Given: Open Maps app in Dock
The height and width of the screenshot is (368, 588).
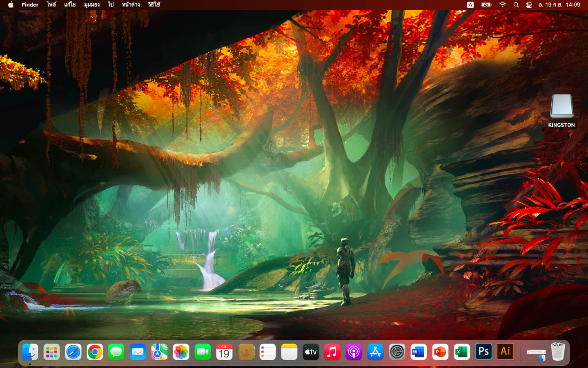Looking at the screenshot, I should click(160, 352).
